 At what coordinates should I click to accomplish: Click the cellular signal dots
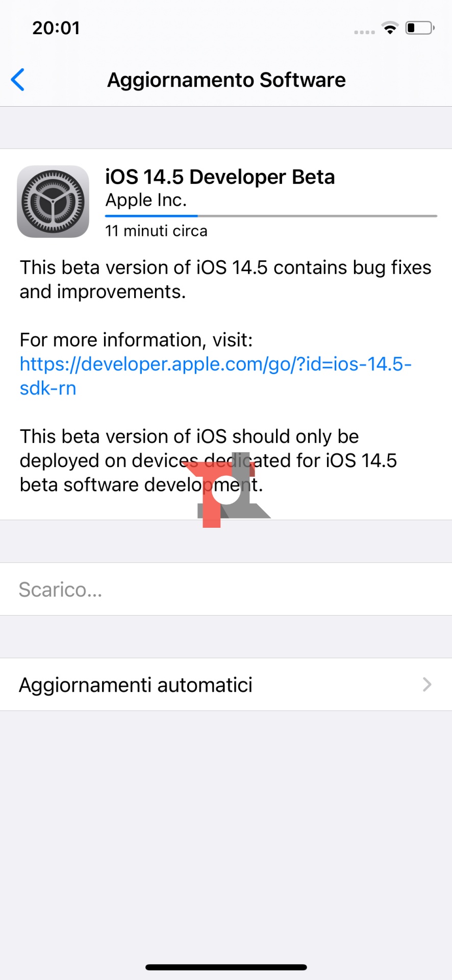[364, 32]
